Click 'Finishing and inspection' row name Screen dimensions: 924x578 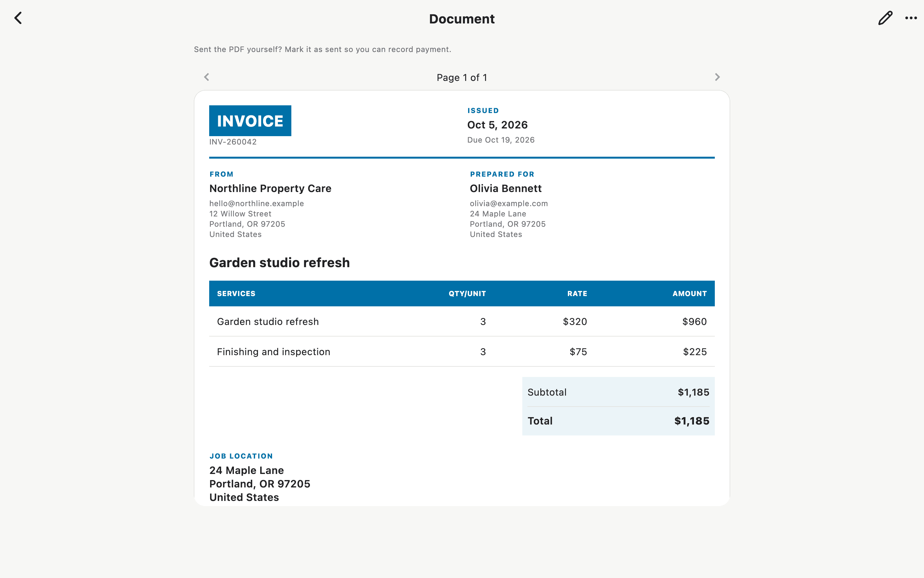[x=273, y=352]
